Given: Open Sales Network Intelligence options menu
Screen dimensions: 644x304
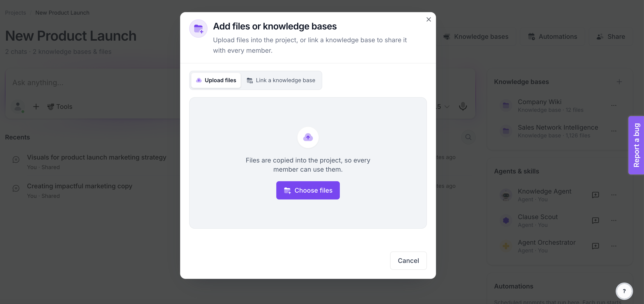Looking at the screenshot, I should (x=614, y=131).
